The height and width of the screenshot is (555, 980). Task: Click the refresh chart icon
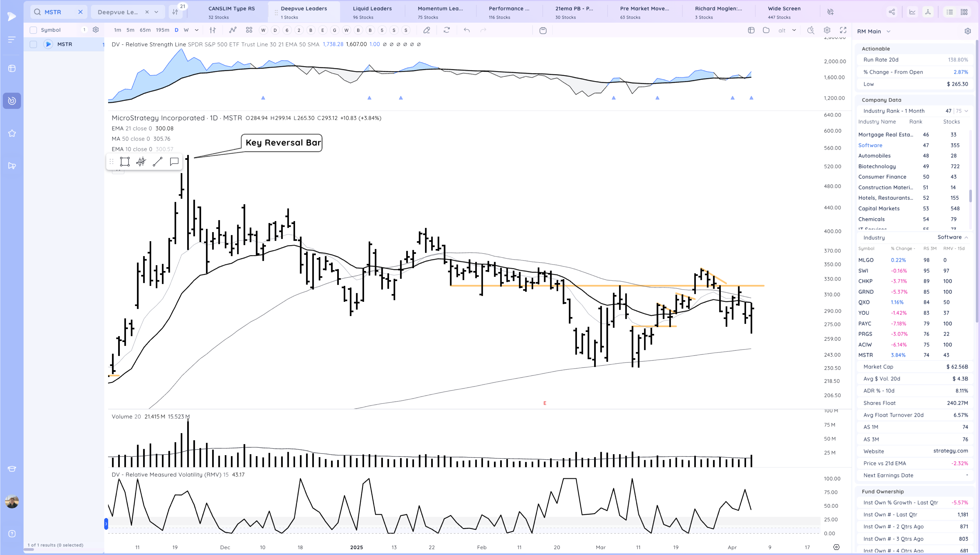(447, 30)
